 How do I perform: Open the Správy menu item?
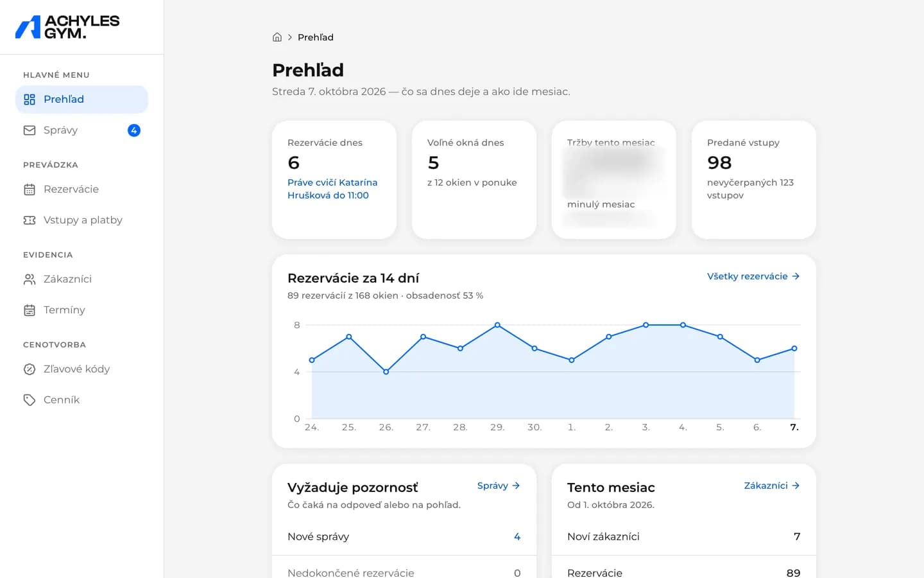(81, 130)
